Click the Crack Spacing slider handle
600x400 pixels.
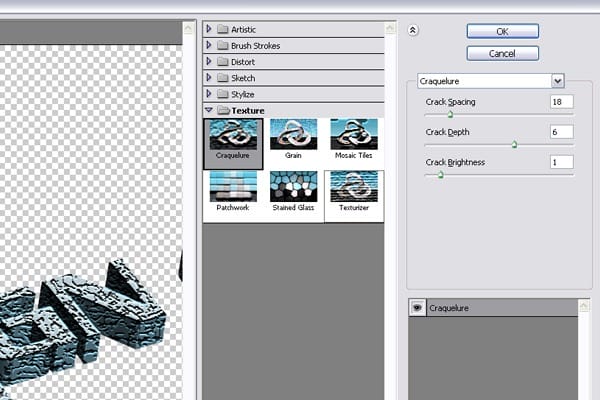coord(450,114)
